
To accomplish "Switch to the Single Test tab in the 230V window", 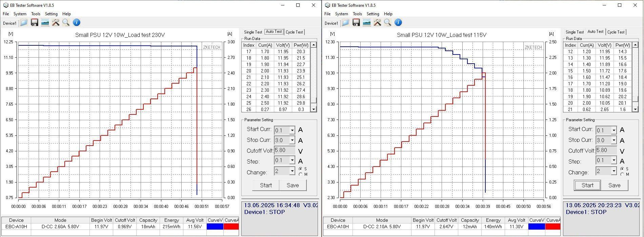I will [x=253, y=32].
